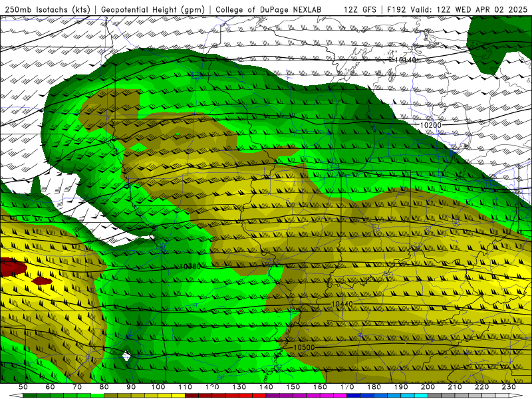532x399 pixels.
Task: Click the 190 legend tick label
Action: pyautogui.click(x=401, y=387)
